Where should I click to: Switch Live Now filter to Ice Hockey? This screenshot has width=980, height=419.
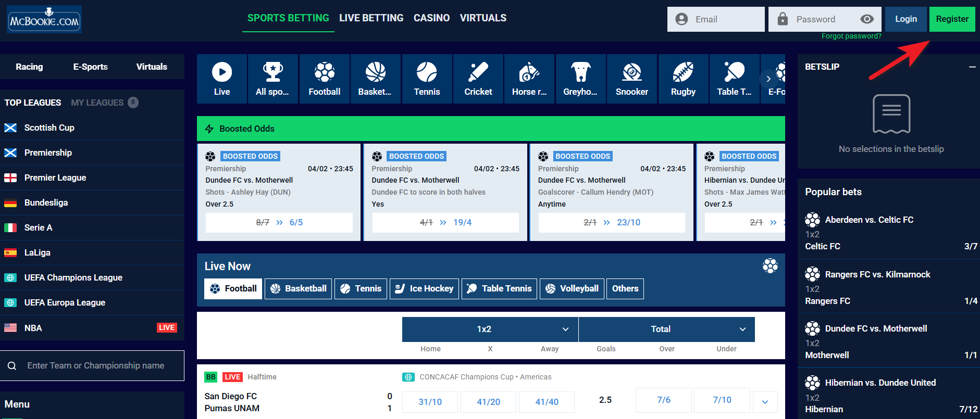424,288
